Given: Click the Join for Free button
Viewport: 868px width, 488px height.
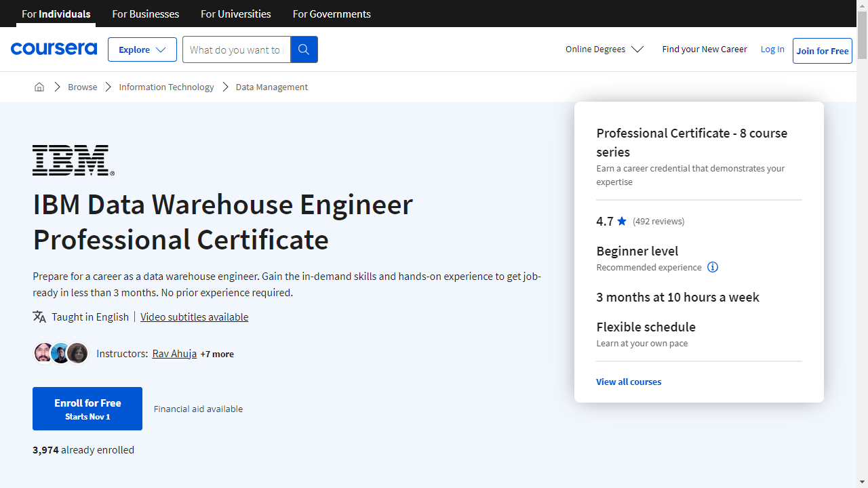Looking at the screenshot, I should 823,51.
